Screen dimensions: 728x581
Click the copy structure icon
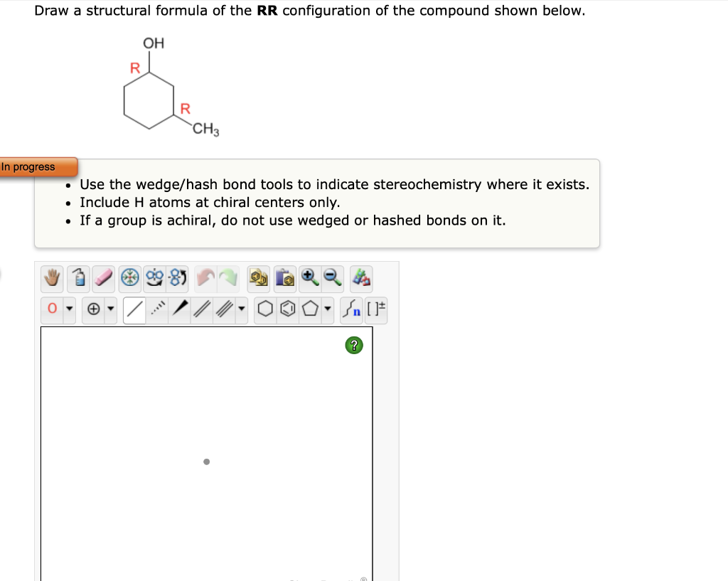click(x=259, y=279)
